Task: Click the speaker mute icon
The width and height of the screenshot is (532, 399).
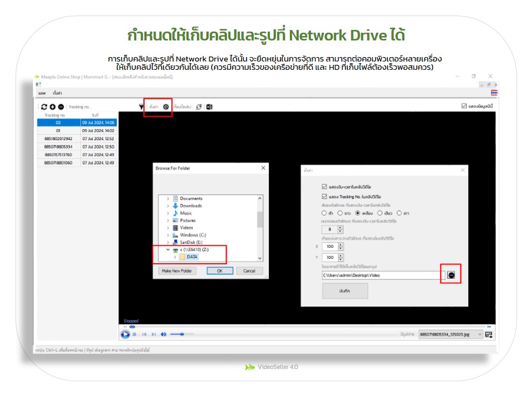Action: [163, 334]
